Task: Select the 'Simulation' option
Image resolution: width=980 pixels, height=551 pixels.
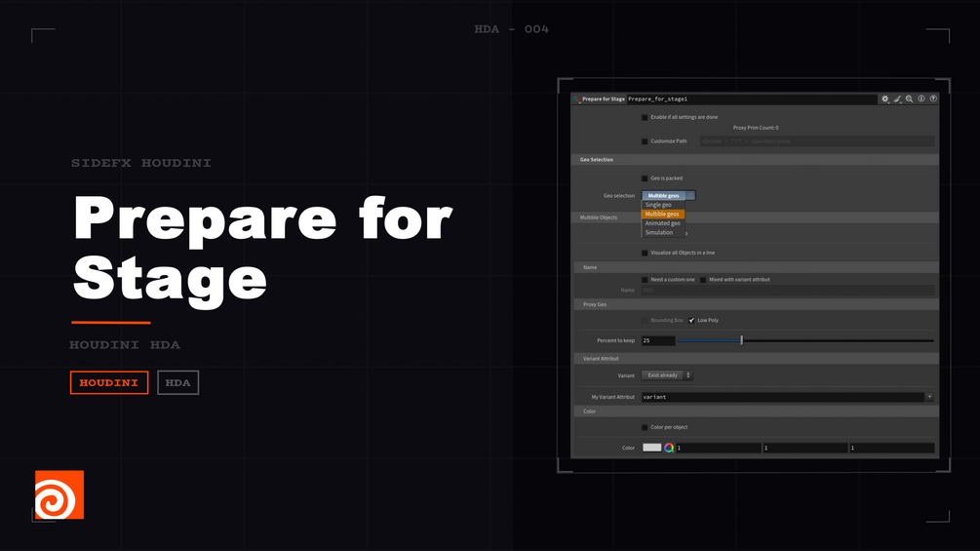Action: click(662, 232)
